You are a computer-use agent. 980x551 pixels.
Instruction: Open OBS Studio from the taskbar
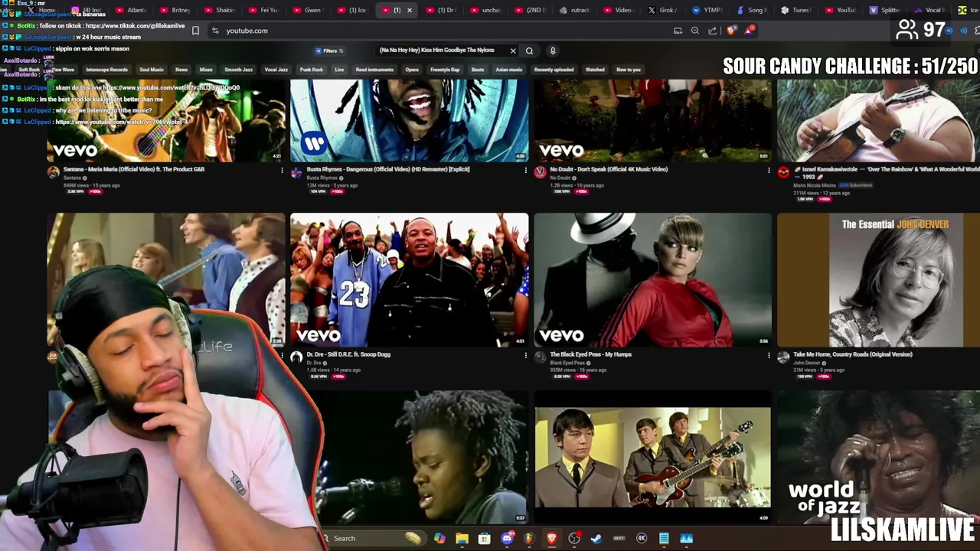(x=574, y=538)
